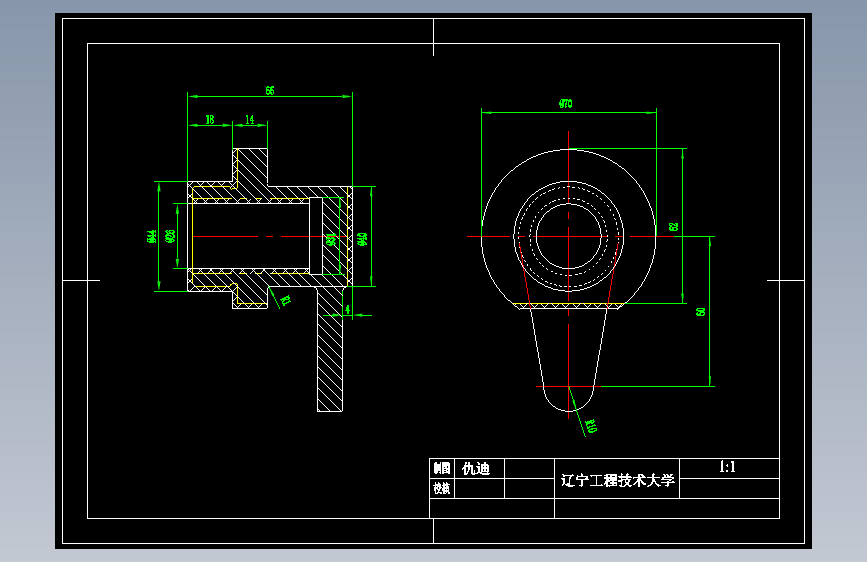Viewport: 867px width, 562px height.
Task: Click the "4" thickness dimension text
Action: (348, 309)
